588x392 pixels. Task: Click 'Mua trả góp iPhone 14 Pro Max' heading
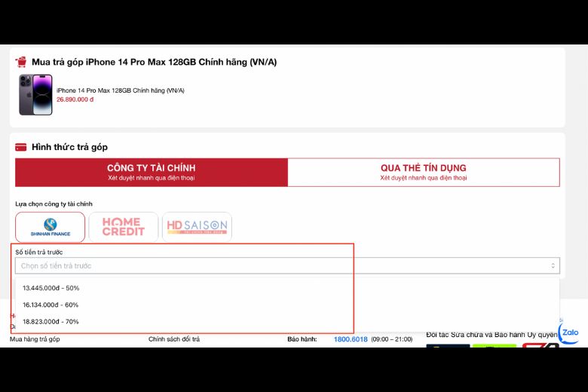pyautogui.click(x=154, y=63)
